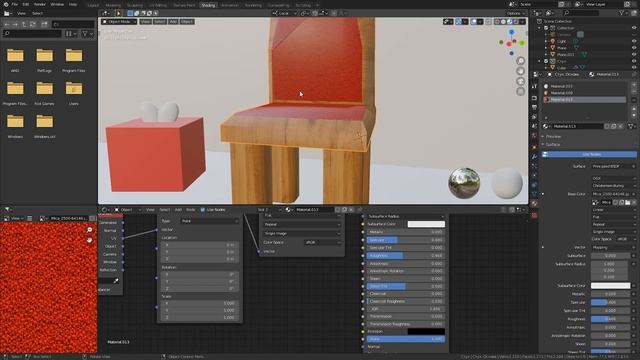Screen dimensions: 640x360
Task: Toggle visibility of Plane in outliner
Action: pyautogui.click(x=634, y=48)
